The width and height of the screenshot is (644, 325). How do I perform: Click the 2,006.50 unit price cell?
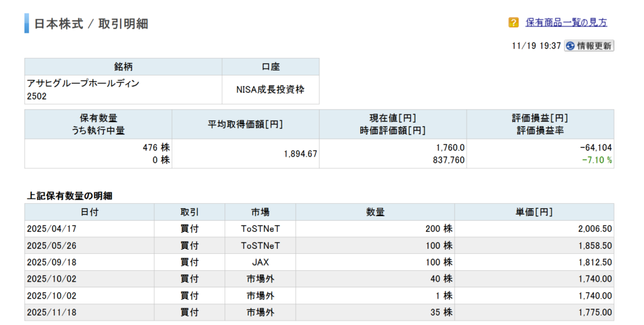[x=594, y=229]
